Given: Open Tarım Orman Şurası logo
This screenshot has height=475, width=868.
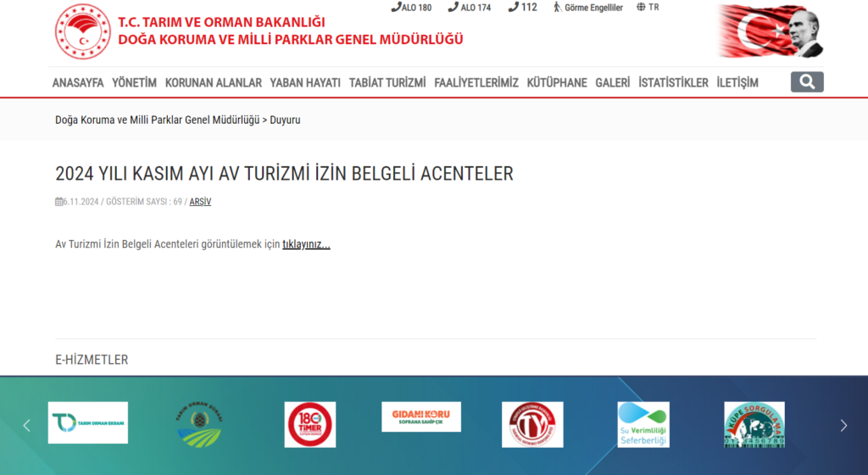Looking at the screenshot, I should tap(198, 424).
